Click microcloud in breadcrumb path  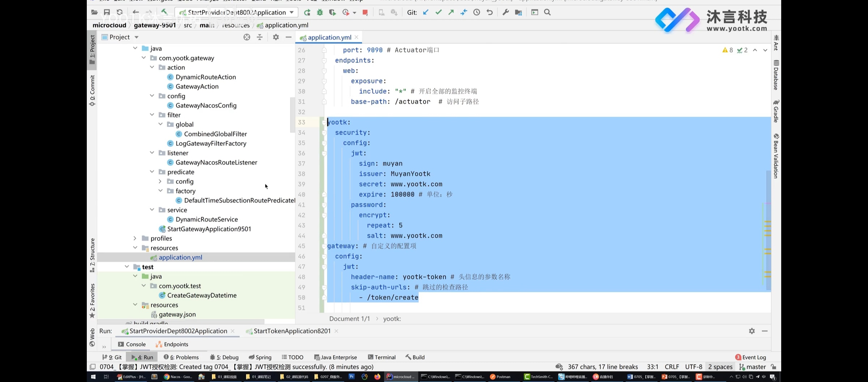[x=109, y=25]
